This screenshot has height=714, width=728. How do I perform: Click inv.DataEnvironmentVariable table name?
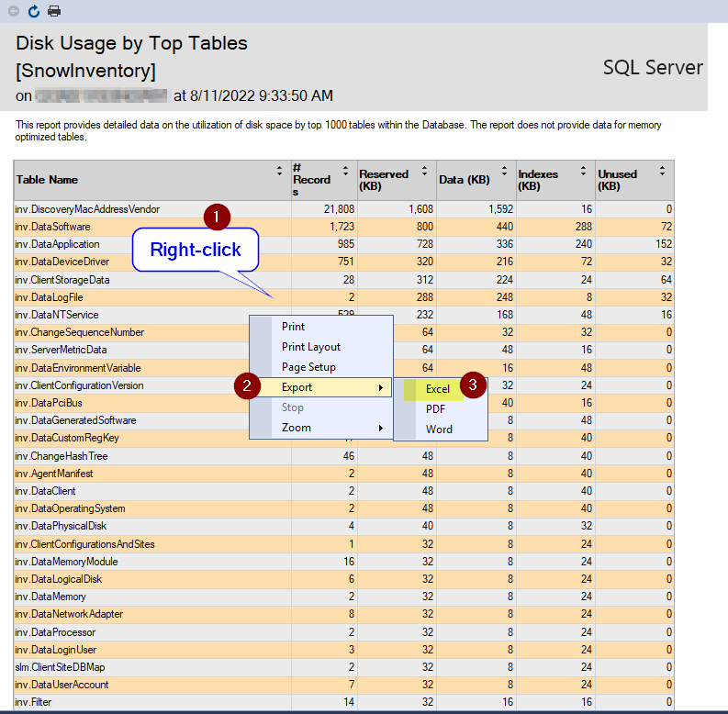pyautogui.click(x=77, y=368)
